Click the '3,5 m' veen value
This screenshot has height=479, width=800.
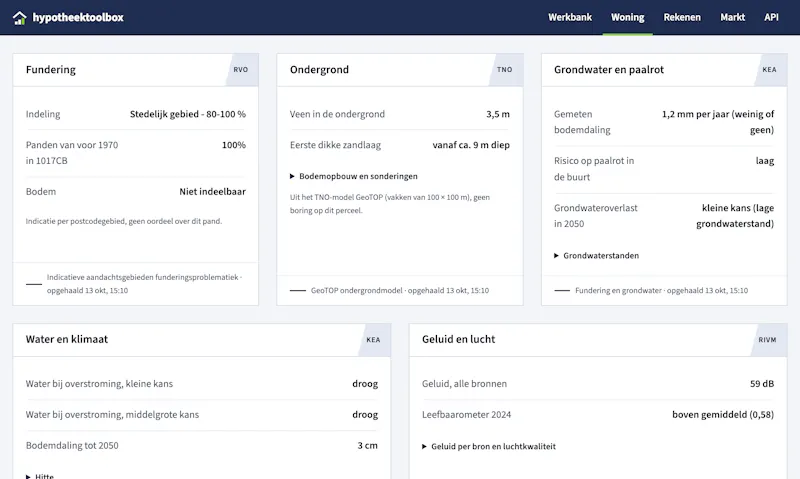pos(498,114)
